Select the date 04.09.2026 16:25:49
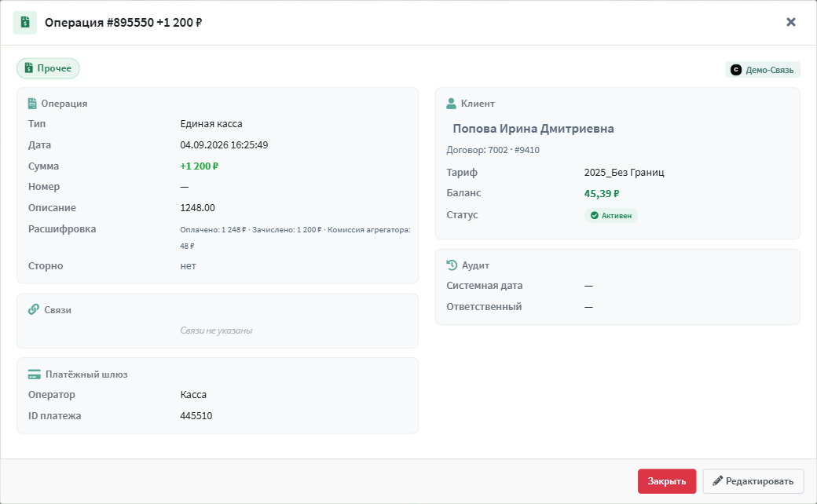The height and width of the screenshot is (504, 817). pos(224,144)
